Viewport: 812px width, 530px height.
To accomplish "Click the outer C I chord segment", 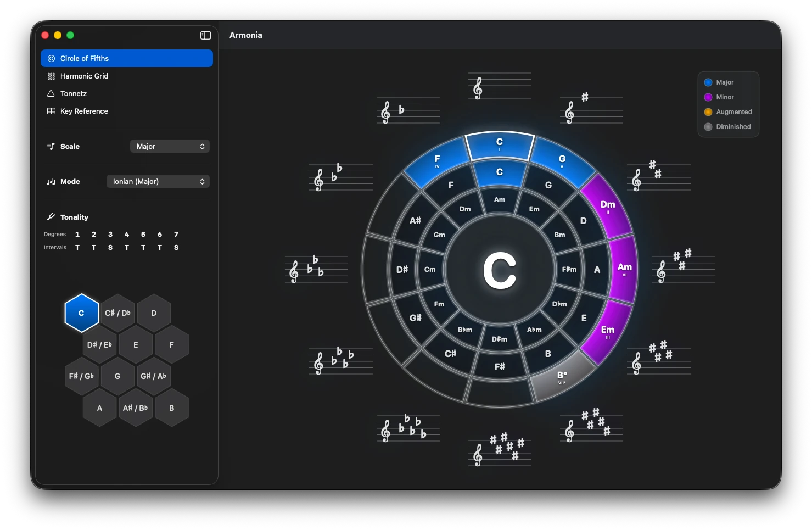I will pos(500,145).
